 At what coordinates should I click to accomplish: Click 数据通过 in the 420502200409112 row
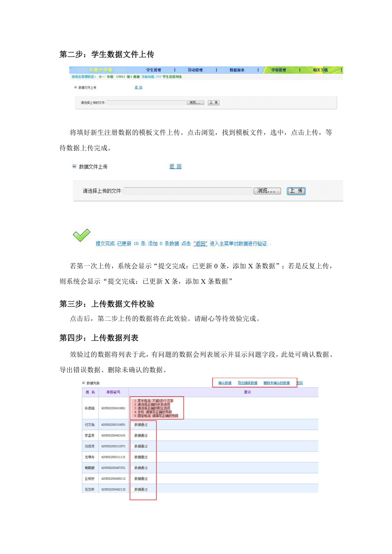(140, 479)
